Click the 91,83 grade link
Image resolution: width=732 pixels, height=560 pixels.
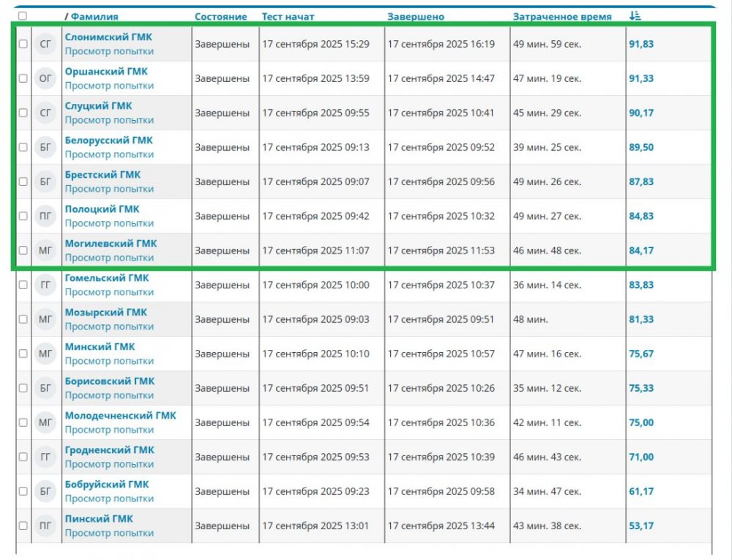pos(640,44)
